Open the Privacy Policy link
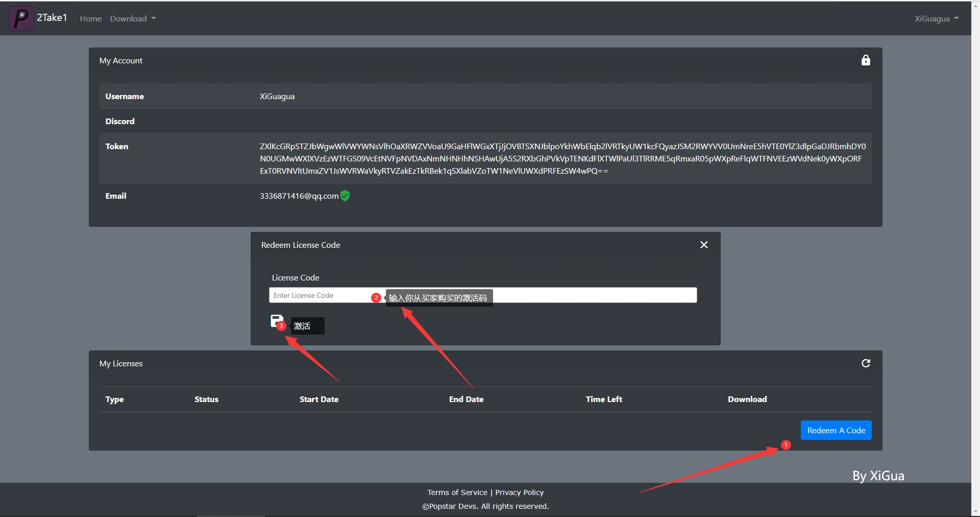This screenshot has height=517, width=980. click(x=519, y=492)
